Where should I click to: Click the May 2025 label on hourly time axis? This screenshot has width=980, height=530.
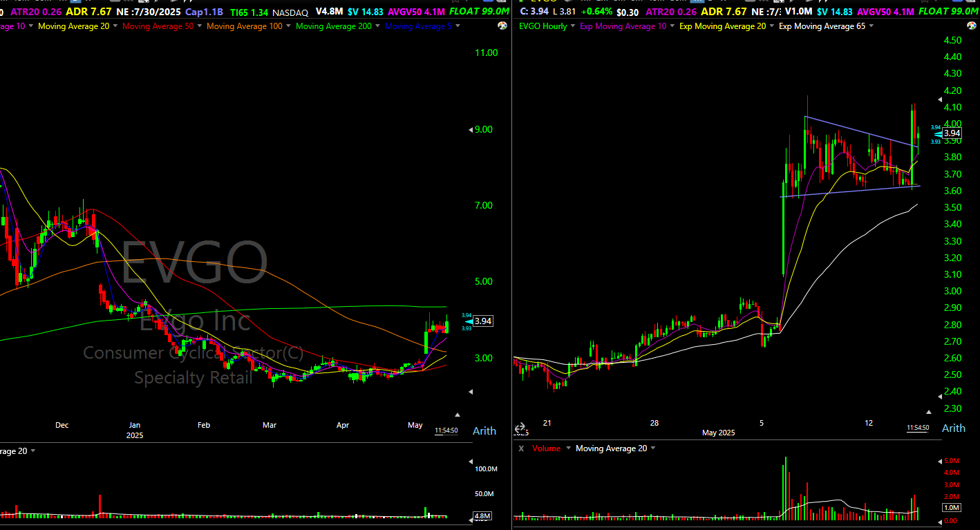(719, 433)
